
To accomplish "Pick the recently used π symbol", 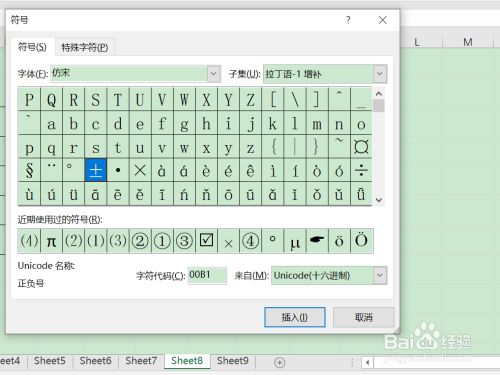I will pyautogui.click(x=51, y=241).
